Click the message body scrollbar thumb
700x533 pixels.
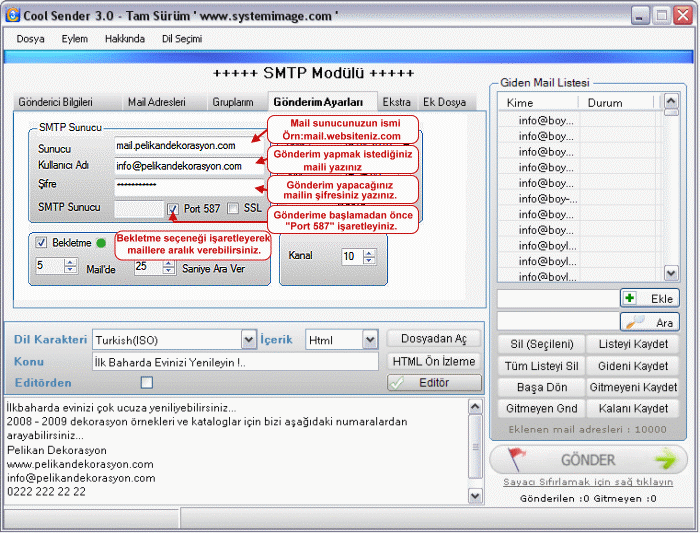[x=475, y=446]
